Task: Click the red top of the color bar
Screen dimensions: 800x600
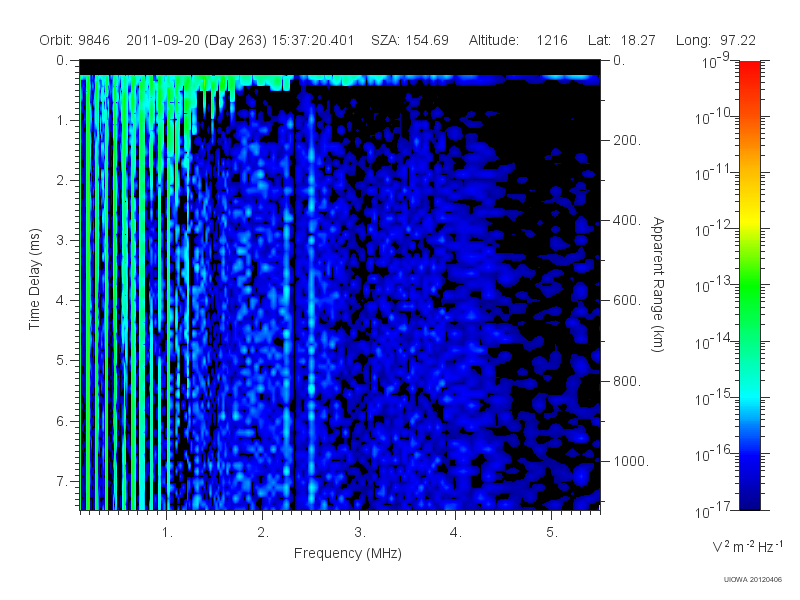Action: pyautogui.click(x=749, y=69)
